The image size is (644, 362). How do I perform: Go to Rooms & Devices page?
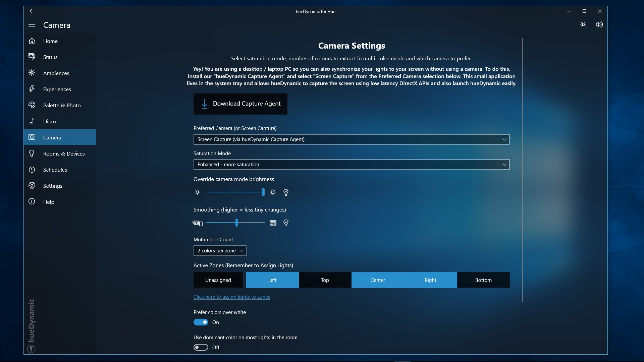point(64,154)
